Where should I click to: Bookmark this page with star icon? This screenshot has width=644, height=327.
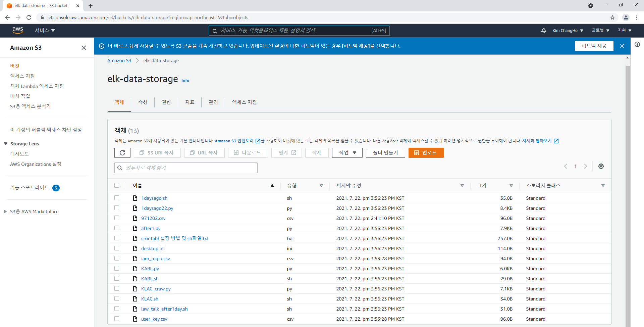pyautogui.click(x=612, y=17)
